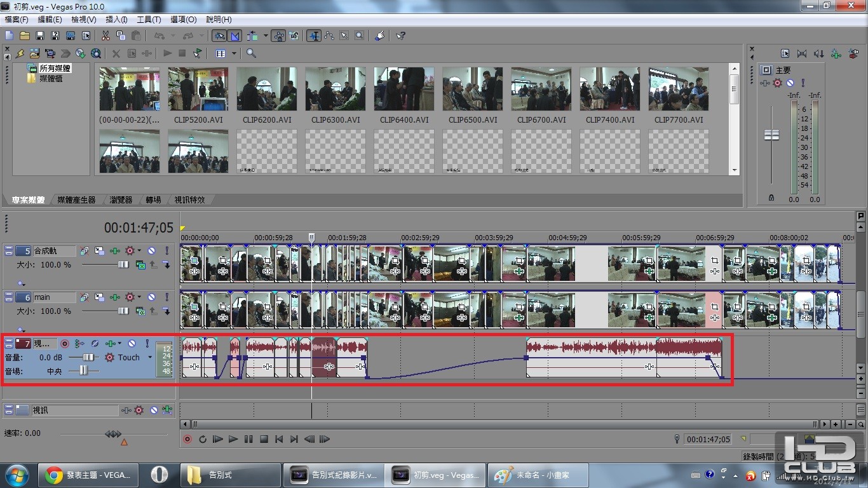Mute track 6 main
The image size is (868, 488).
click(151, 297)
